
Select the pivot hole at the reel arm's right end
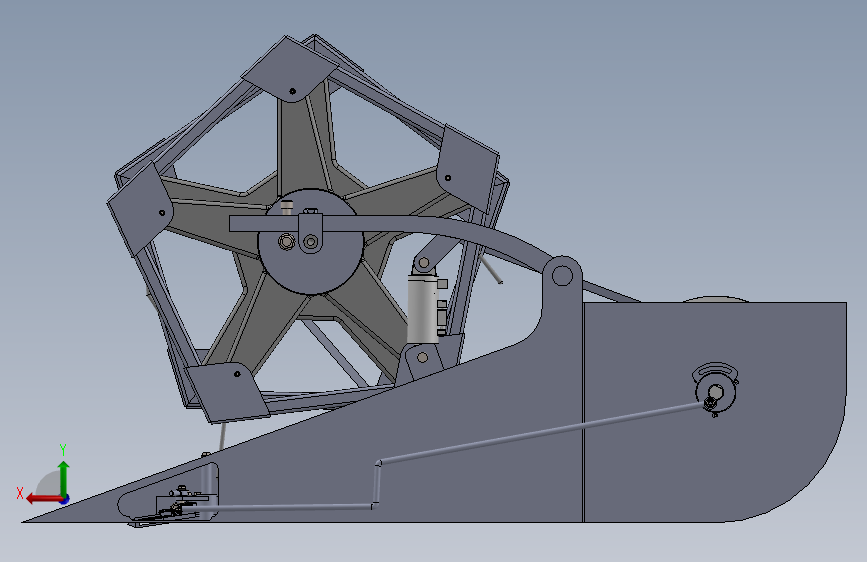(x=562, y=275)
